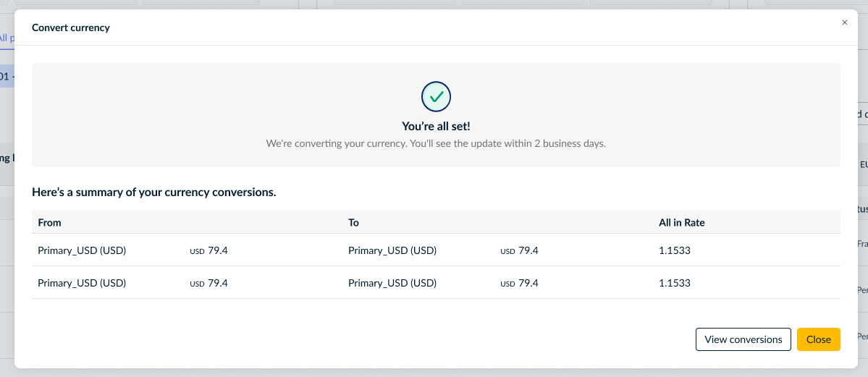Viewport: 868px width, 377px height.
Task: Click the green checkmark success icon
Action: pos(437,97)
